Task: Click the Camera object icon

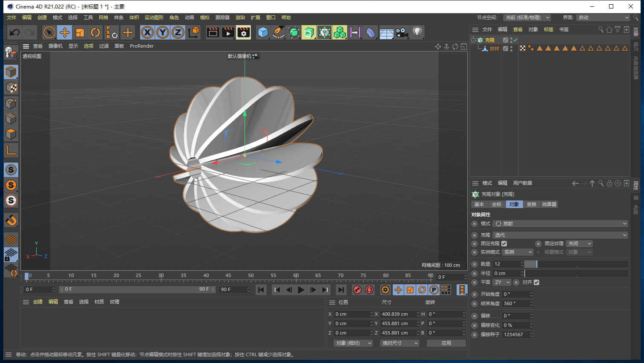Action: [401, 32]
